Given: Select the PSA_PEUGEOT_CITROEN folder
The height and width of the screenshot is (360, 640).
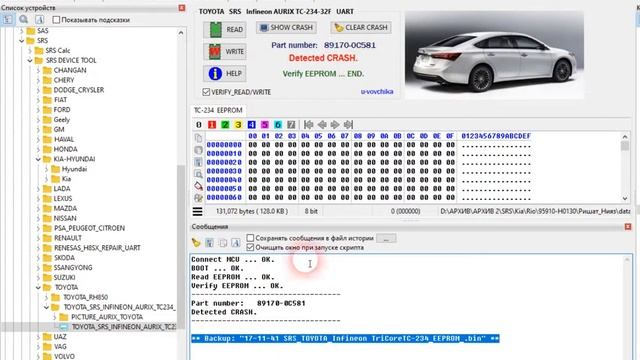Looking at the screenshot, I should pos(89,228).
